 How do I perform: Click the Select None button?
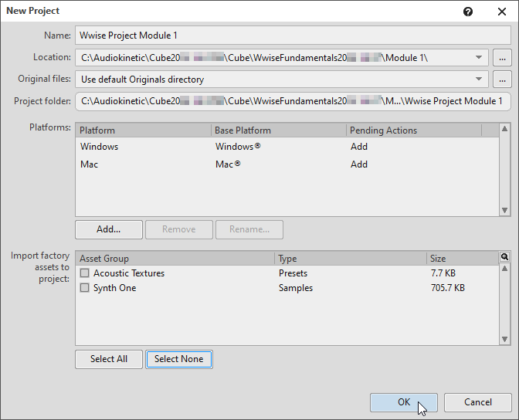click(x=178, y=359)
